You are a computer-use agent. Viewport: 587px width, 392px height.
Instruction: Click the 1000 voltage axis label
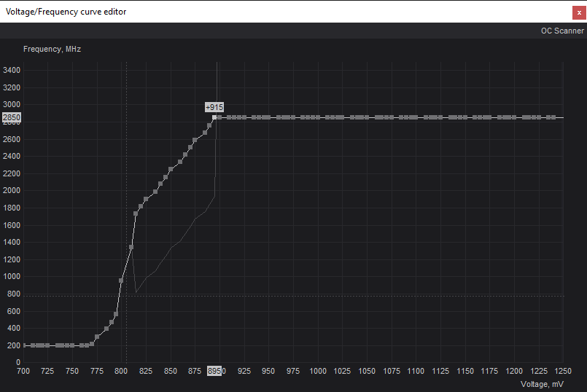pyautogui.click(x=318, y=371)
